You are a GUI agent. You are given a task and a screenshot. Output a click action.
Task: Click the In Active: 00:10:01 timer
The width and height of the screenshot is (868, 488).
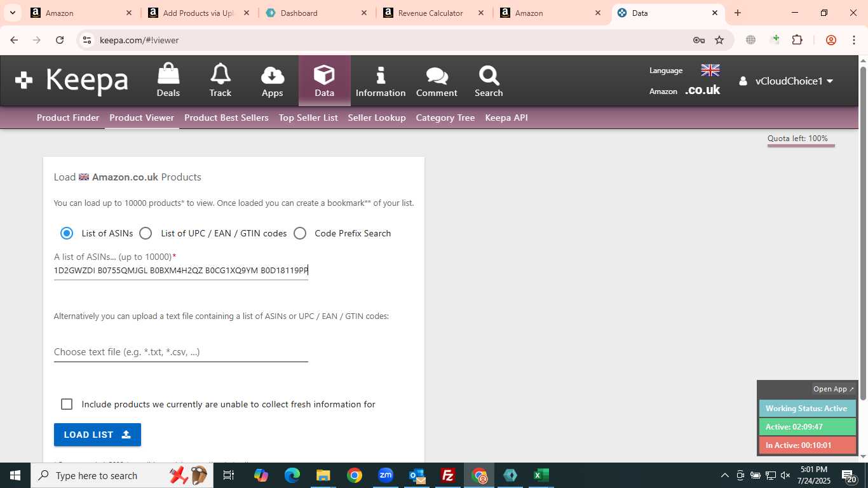pos(807,445)
